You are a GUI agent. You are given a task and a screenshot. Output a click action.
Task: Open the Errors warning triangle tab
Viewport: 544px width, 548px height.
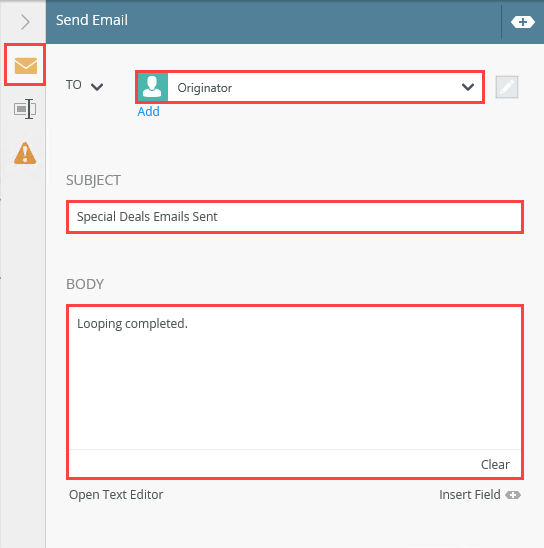pos(25,153)
